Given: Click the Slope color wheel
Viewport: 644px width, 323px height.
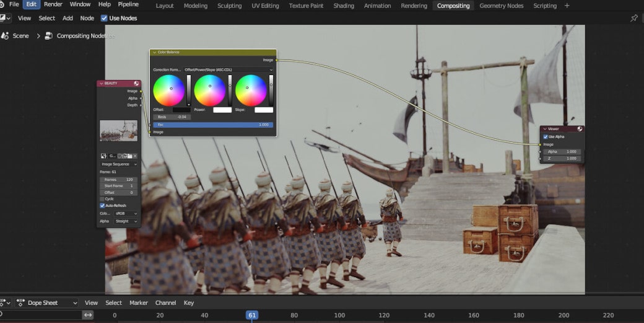Looking at the screenshot, I should [251, 91].
